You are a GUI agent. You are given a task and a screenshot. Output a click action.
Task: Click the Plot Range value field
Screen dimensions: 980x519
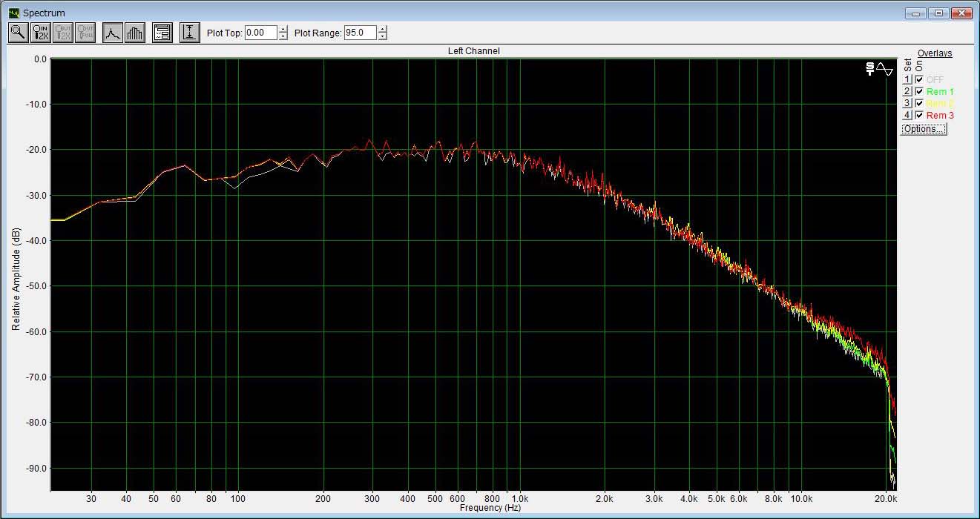pos(360,33)
